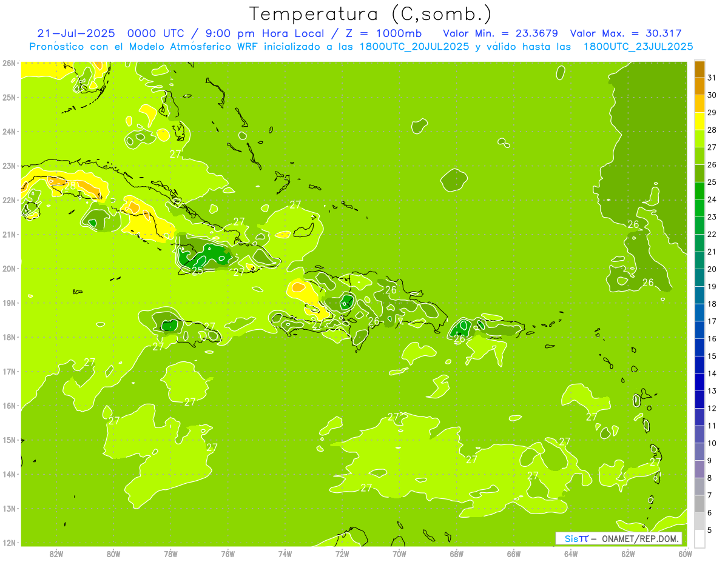Click the colorbar scale number "5"
This screenshot has height=562, width=728.
[x=710, y=530]
